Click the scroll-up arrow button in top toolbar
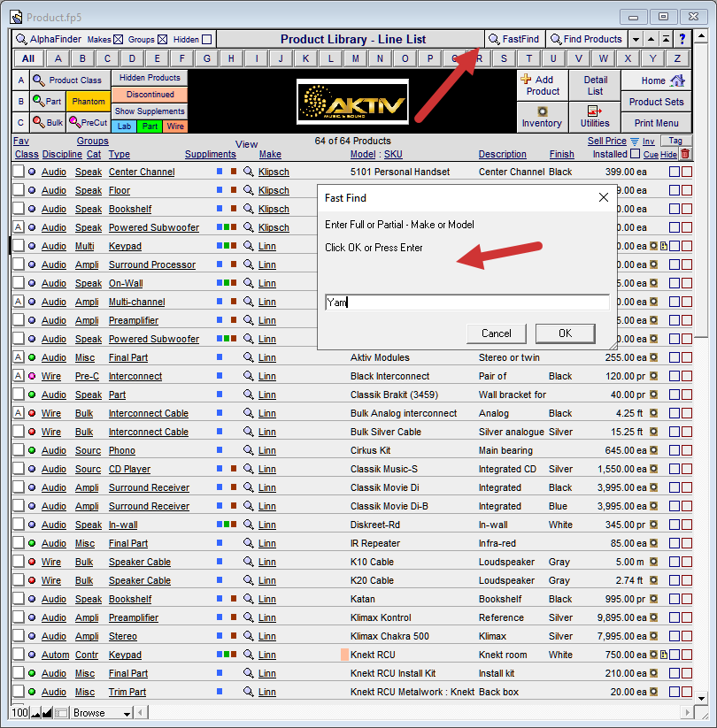The image size is (717, 728). (x=651, y=40)
